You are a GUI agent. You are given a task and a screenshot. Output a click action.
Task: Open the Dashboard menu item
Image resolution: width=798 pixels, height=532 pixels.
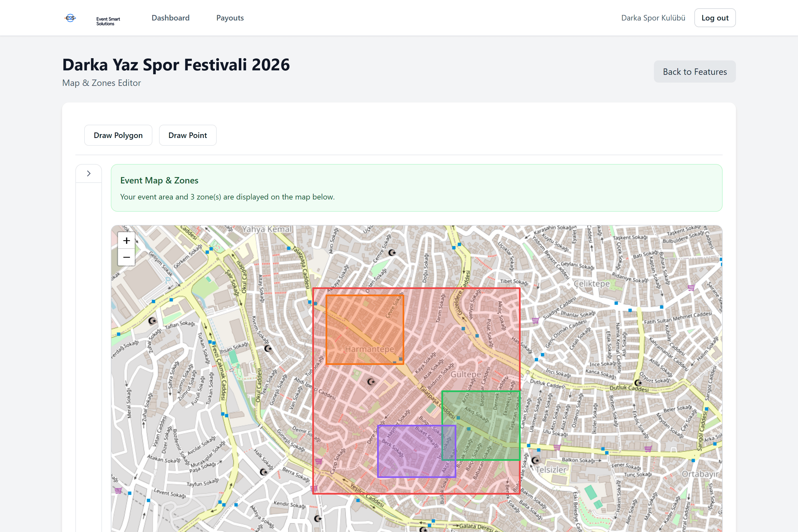pyautogui.click(x=171, y=18)
